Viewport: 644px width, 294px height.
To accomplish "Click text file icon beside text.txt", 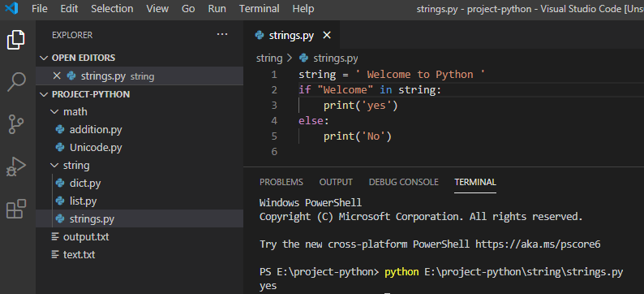I will pos(55,254).
